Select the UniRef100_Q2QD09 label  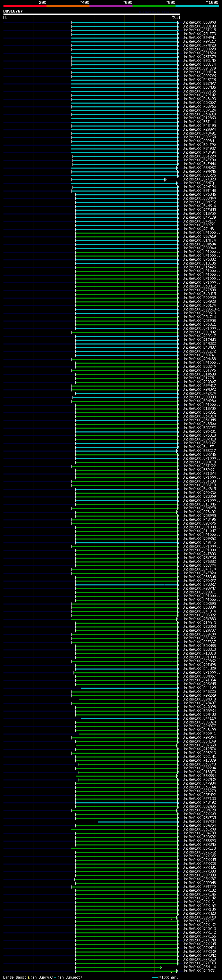point(199,496)
